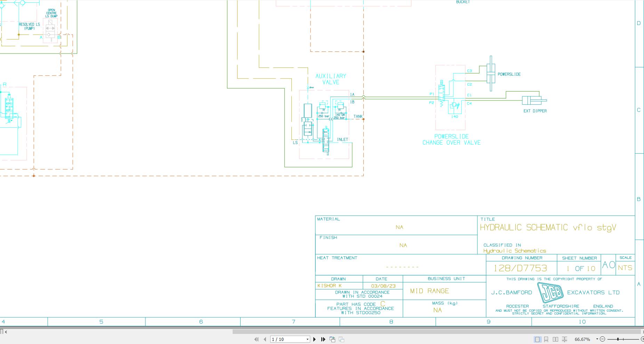The image size is (644, 344).
Task: Go to next view icon
Action: [x=341, y=339]
